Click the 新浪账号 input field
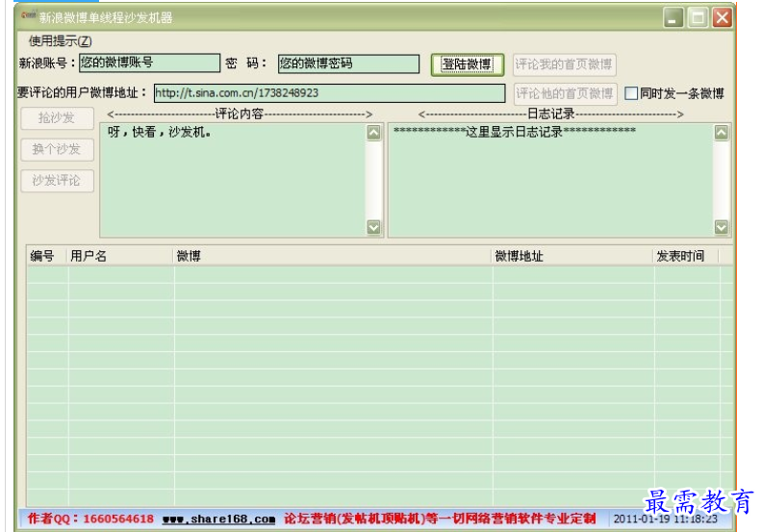 point(150,63)
